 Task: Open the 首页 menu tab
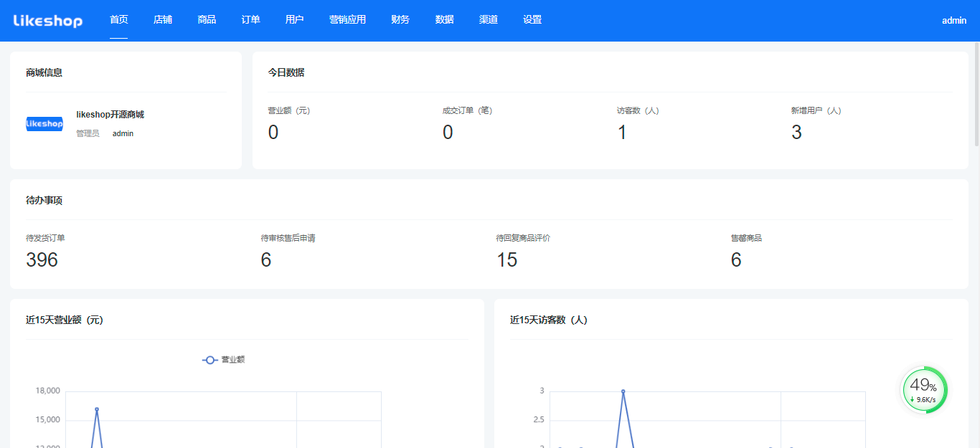tap(119, 20)
